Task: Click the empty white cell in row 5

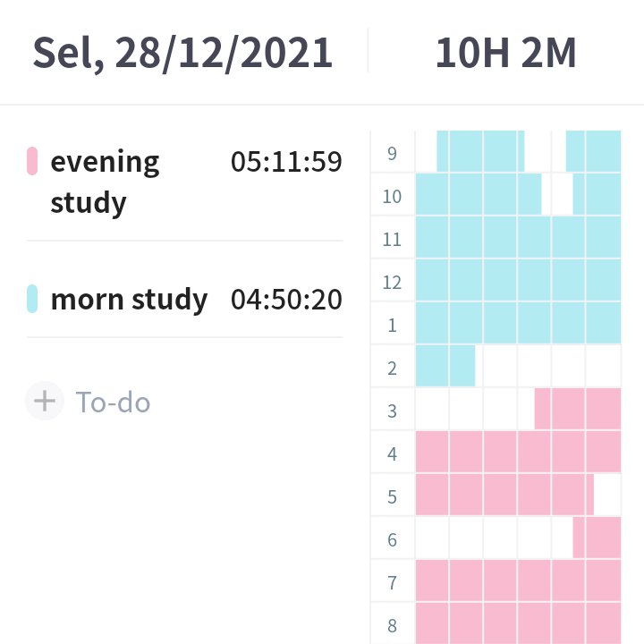Action: (607, 495)
